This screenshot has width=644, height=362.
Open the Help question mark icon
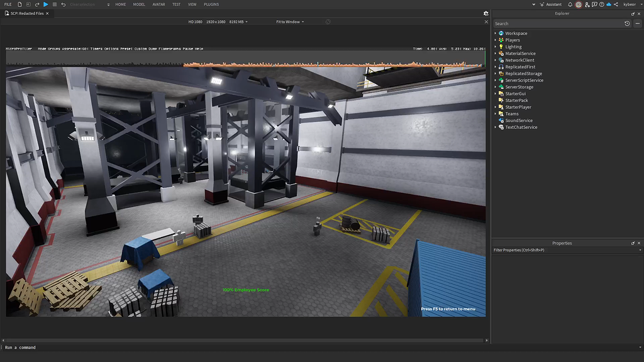point(601,4)
